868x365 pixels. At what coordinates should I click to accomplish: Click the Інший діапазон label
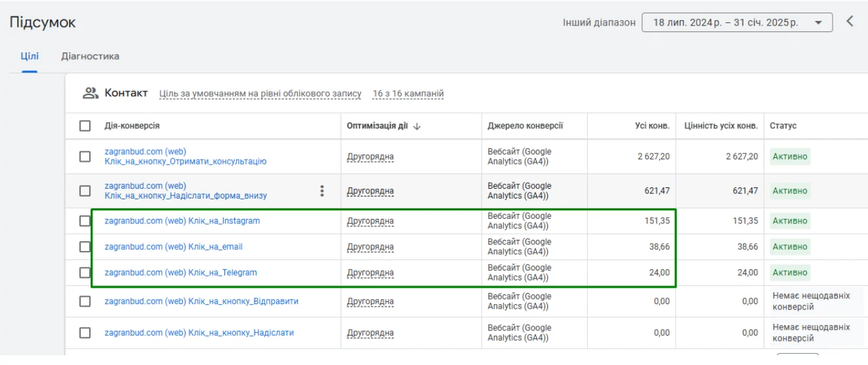pos(599,22)
